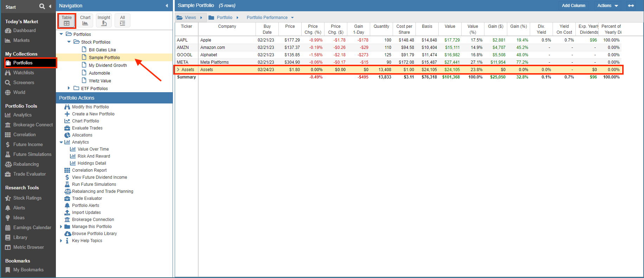Select Weitz Value portfolio
Image resolution: width=644 pixels, height=278 pixels.
[100, 81]
